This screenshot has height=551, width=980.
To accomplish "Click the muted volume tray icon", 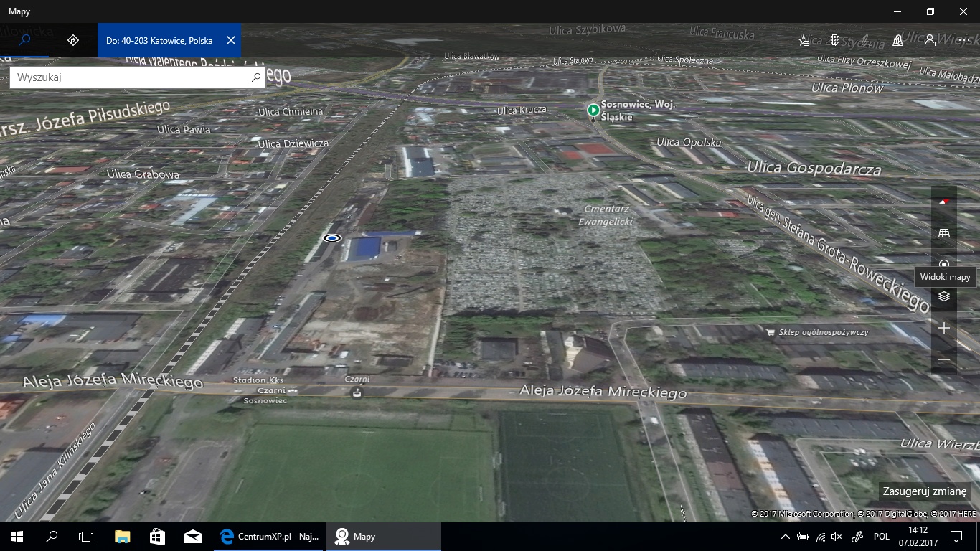I will tap(837, 537).
